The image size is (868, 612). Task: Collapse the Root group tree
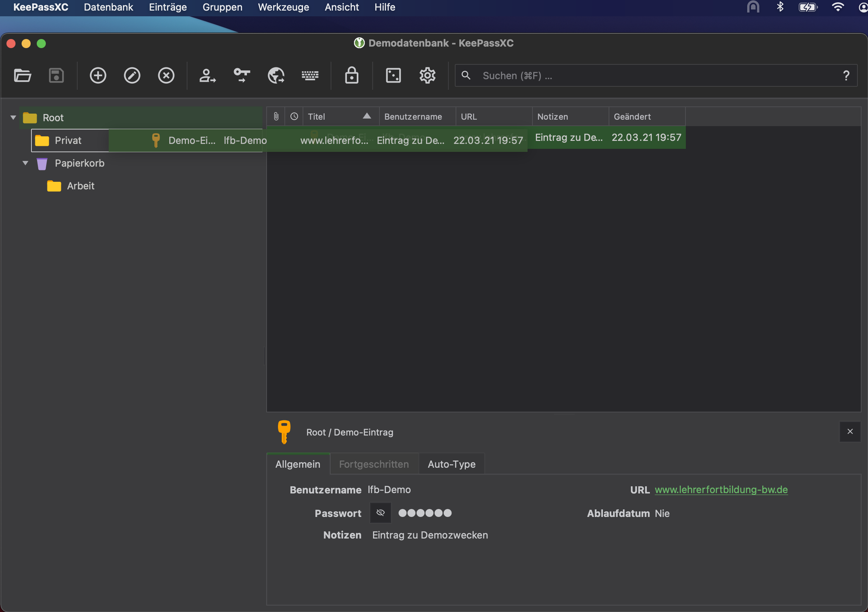click(x=13, y=118)
